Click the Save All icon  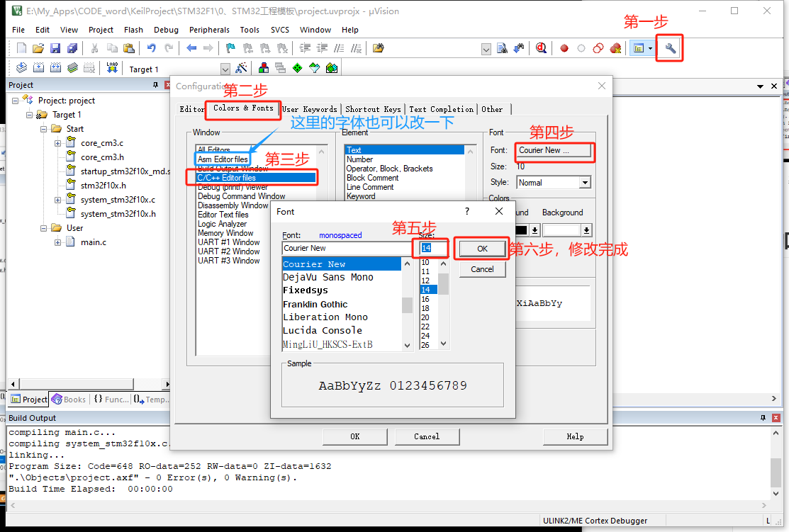point(72,48)
